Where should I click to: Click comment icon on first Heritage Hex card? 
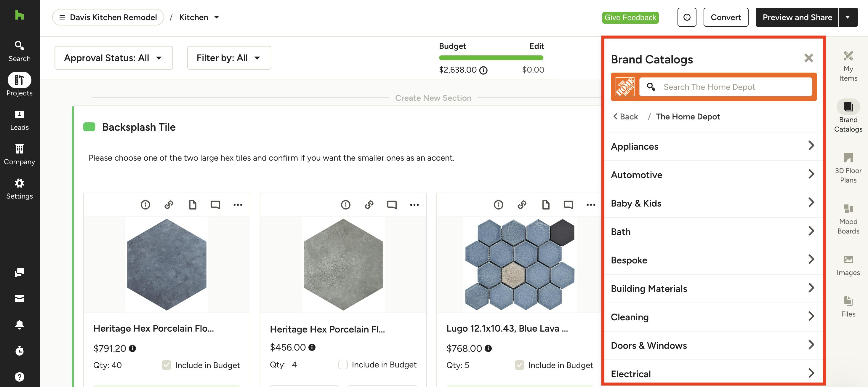pyautogui.click(x=215, y=205)
